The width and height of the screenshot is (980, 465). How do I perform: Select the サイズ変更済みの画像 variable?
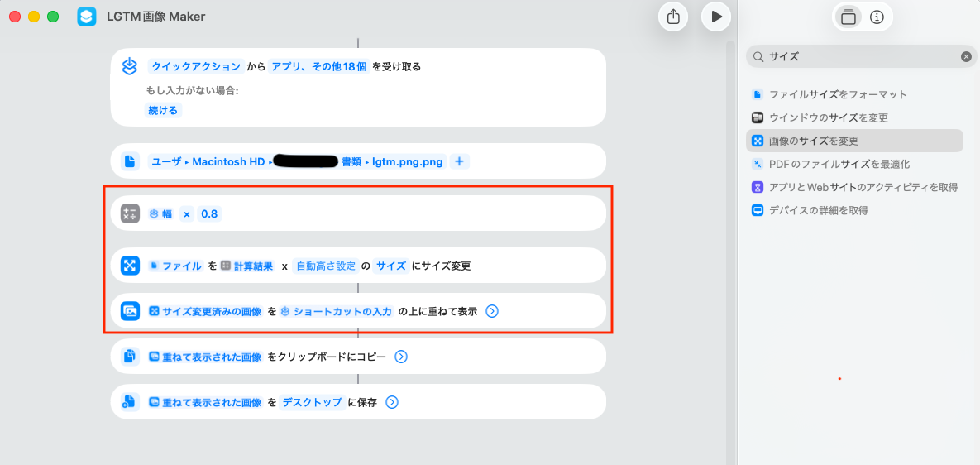(x=206, y=311)
